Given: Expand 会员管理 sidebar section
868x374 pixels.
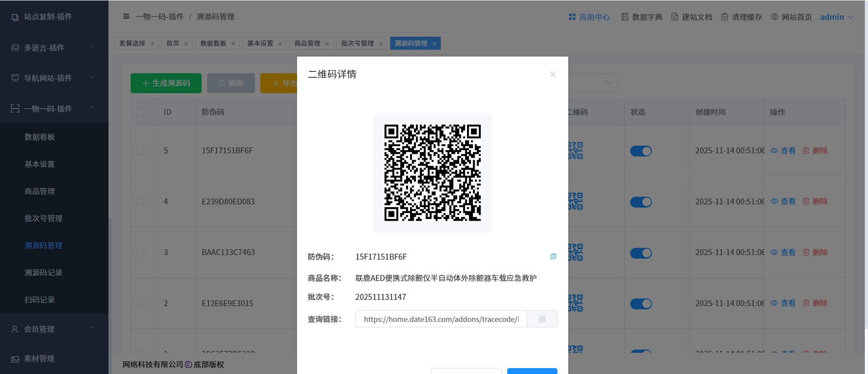Looking at the screenshot, I should tap(54, 329).
